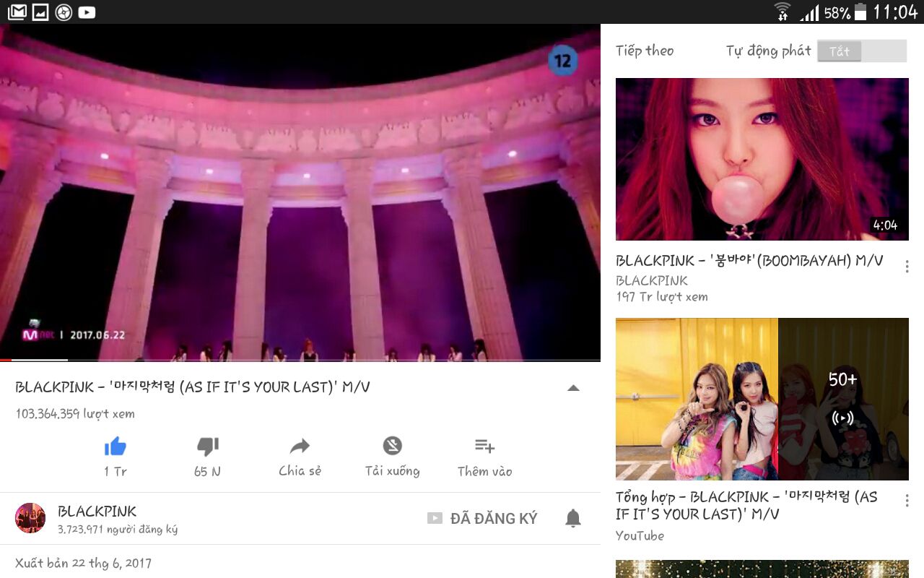
Task: Tap the 11:04 clock in status bar
Action: [x=895, y=12]
